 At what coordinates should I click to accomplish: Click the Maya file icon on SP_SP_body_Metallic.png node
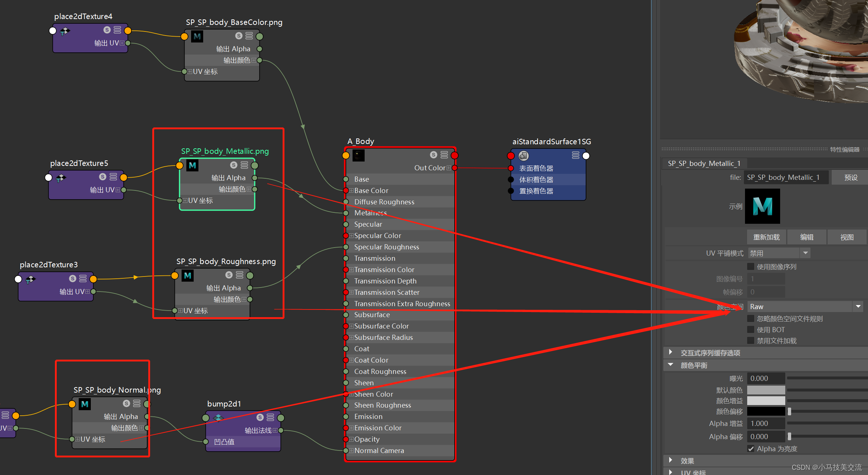193,166
